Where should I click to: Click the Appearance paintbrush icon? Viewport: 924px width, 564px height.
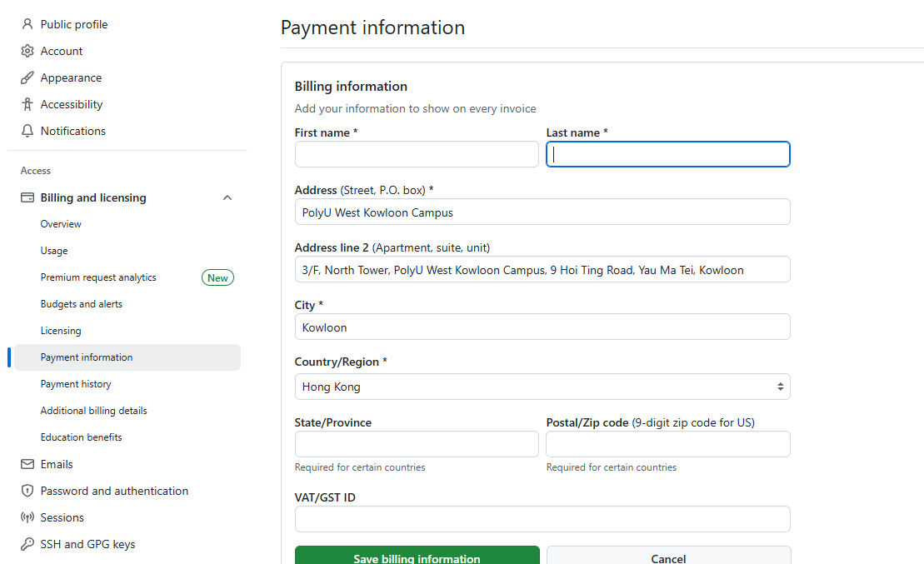tap(27, 77)
